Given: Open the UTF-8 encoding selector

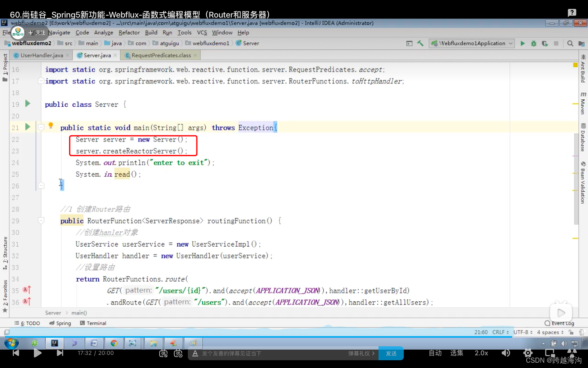Looking at the screenshot, I should [523, 332].
